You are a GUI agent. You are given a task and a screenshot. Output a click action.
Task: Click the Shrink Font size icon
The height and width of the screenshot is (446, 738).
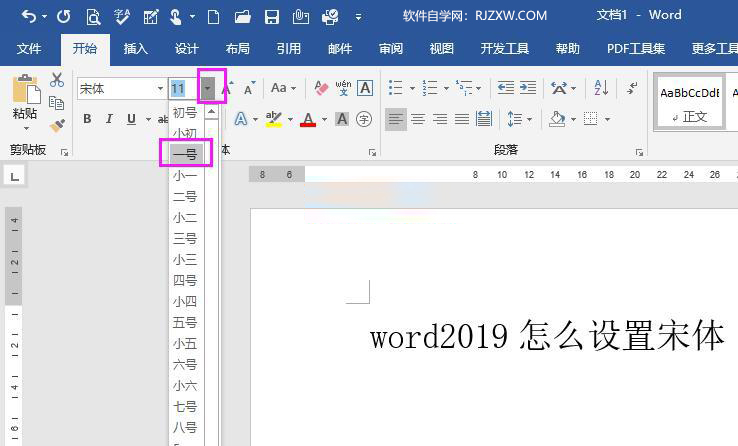(x=249, y=88)
